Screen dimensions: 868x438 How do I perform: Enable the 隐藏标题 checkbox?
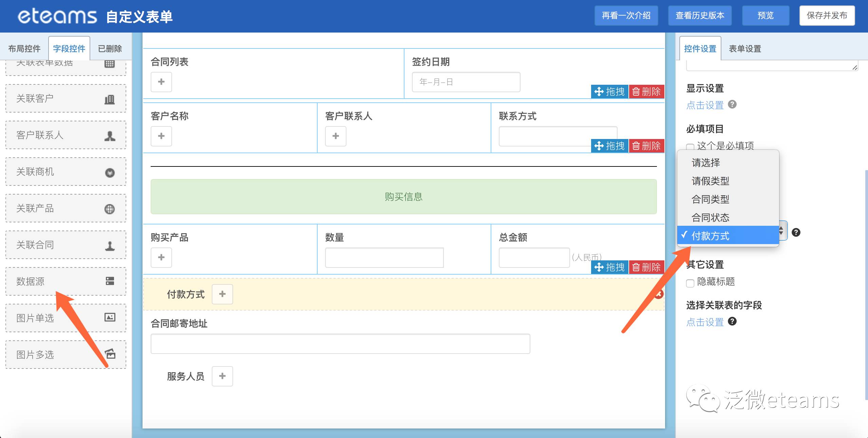point(690,283)
